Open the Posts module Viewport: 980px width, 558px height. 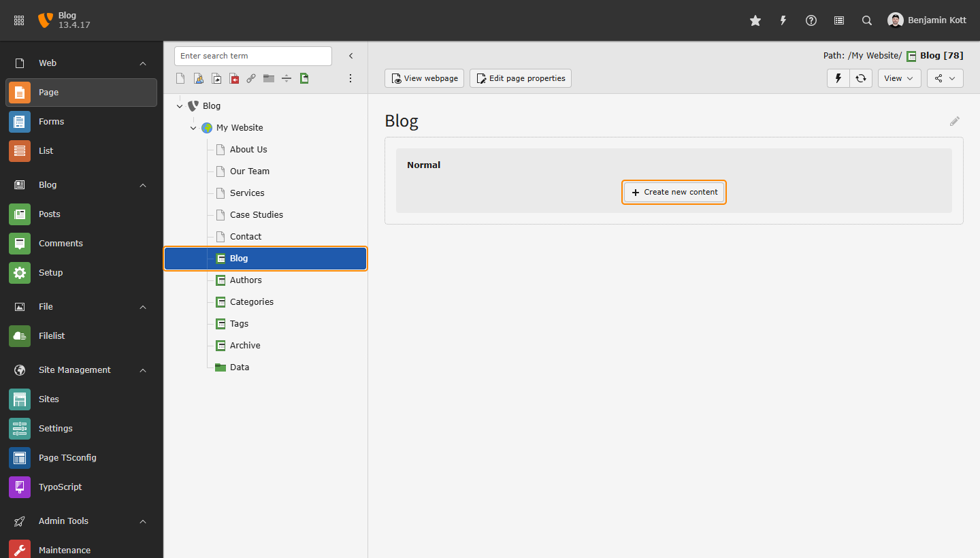click(x=49, y=214)
